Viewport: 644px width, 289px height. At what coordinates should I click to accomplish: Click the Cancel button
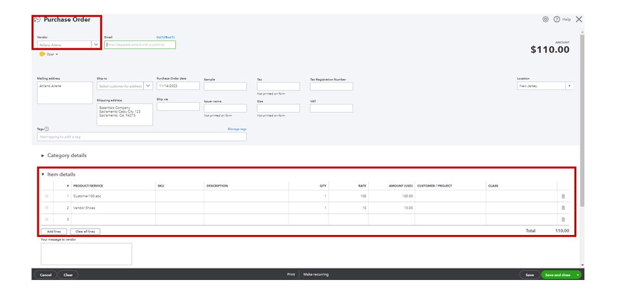(46, 275)
